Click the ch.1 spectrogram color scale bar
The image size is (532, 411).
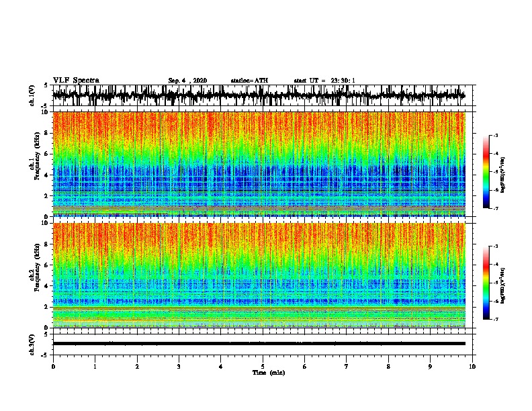coord(486,172)
